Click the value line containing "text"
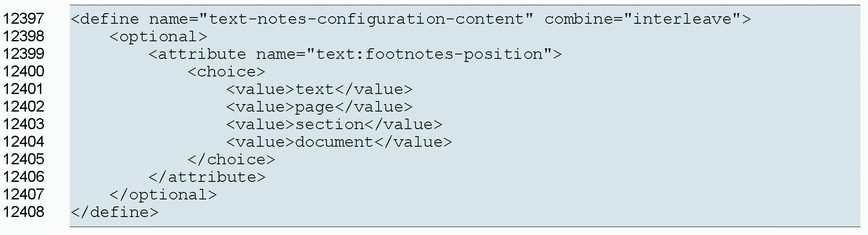The image size is (868, 235). pos(319,89)
